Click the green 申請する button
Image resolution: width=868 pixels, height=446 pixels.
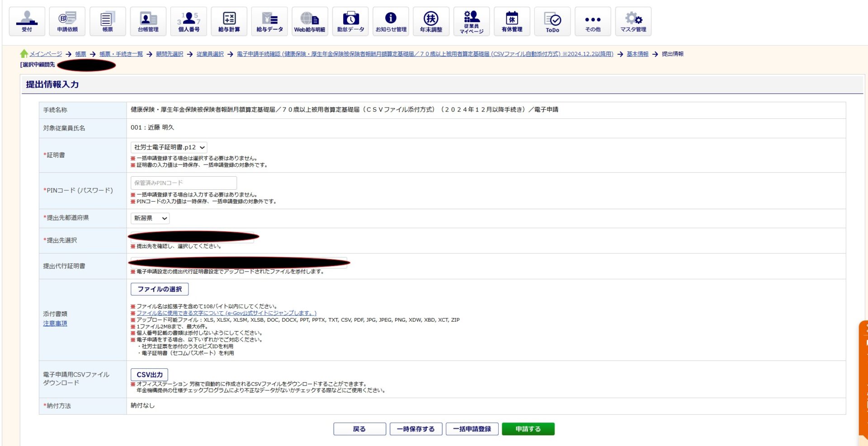coord(528,429)
